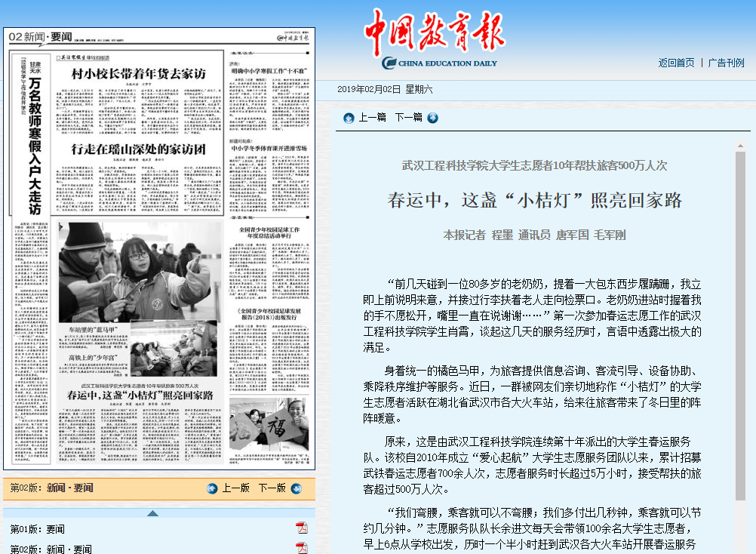756x554 pixels.
Task: Open article 春运中,这盏"小桔灯"照亮回家路 on page
Action: [140, 395]
